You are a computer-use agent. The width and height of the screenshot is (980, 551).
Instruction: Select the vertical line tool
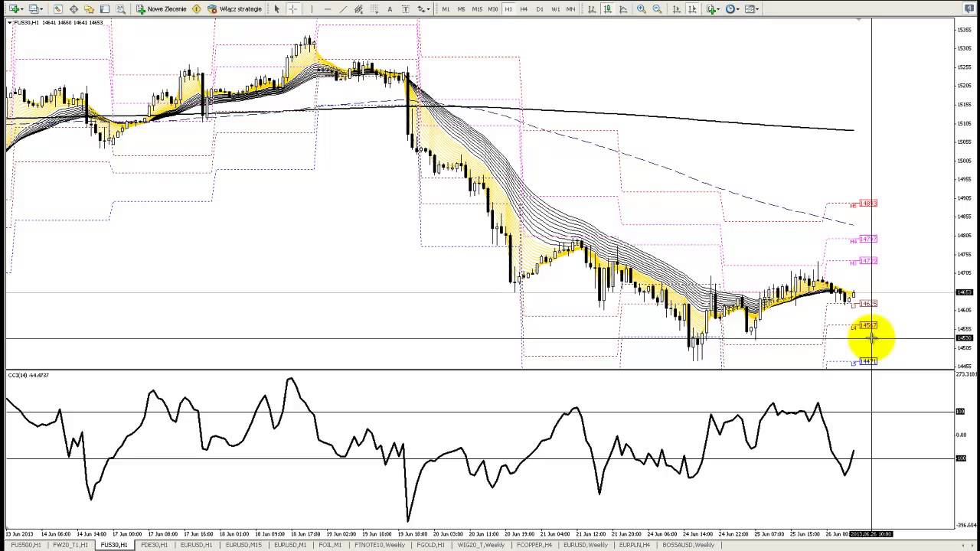point(312,9)
